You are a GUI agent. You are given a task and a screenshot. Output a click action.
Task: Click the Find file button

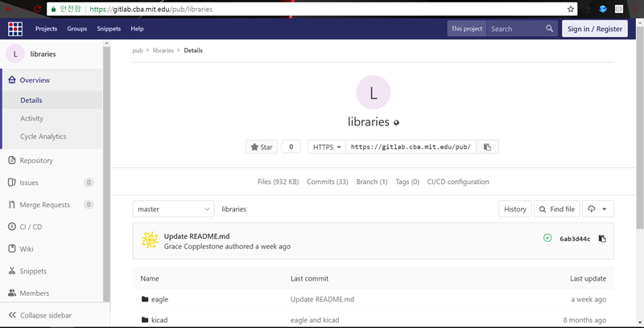(x=557, y=209)
